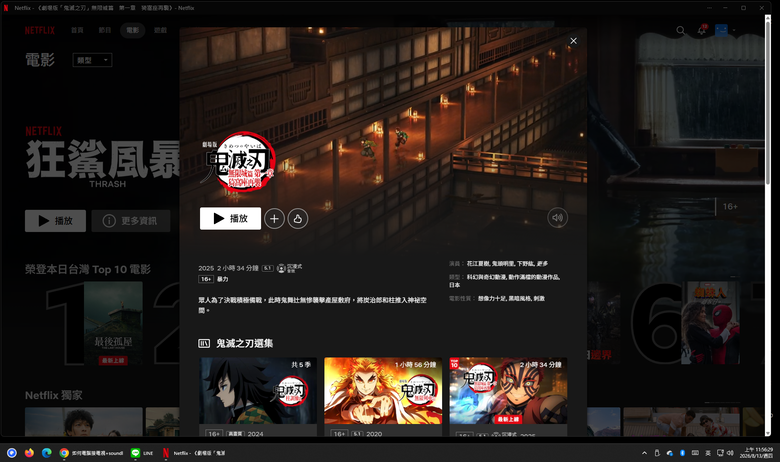Viewport: 780px width, 462px height.
Task: Open the 2小時34分鐘 Infinity Castle thumbnail
Action: click(508, 390)
